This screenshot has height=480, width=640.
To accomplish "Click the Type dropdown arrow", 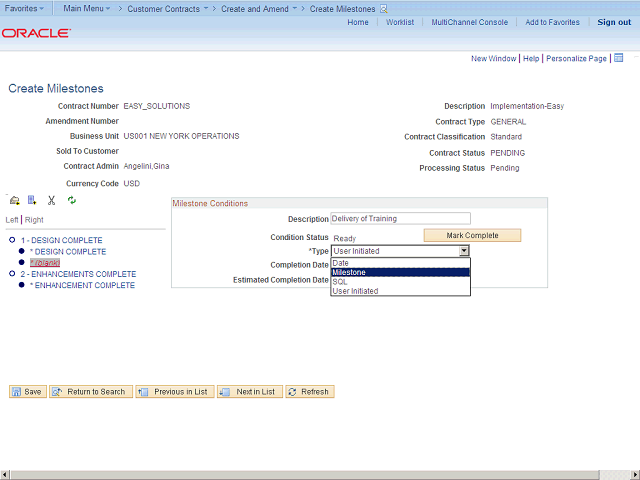I will coord(464,251).
